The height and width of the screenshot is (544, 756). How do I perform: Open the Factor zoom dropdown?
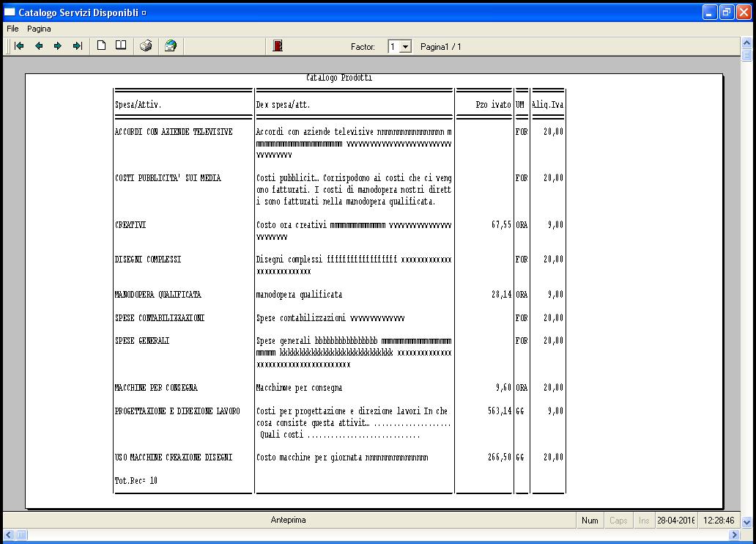point(406,47)
